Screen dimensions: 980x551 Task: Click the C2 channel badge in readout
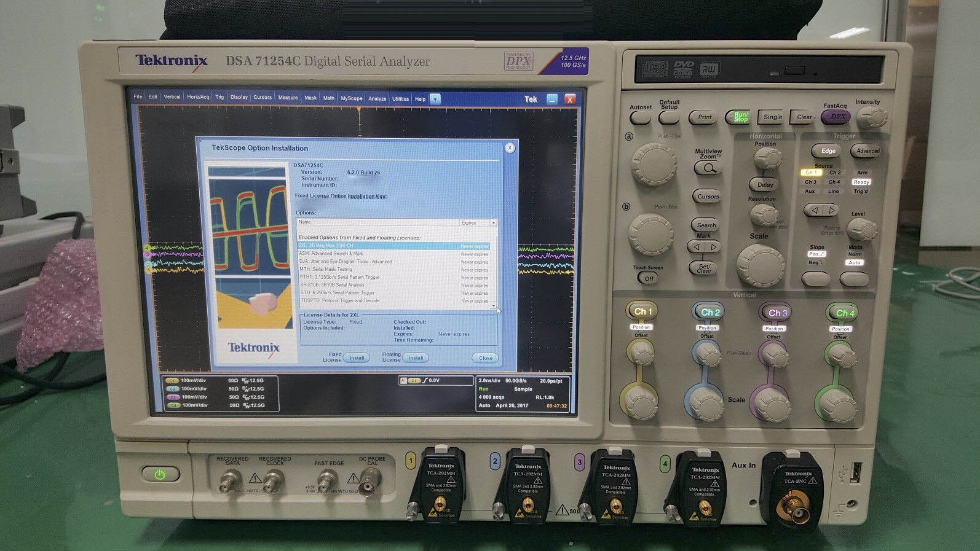tap(173, 389)
